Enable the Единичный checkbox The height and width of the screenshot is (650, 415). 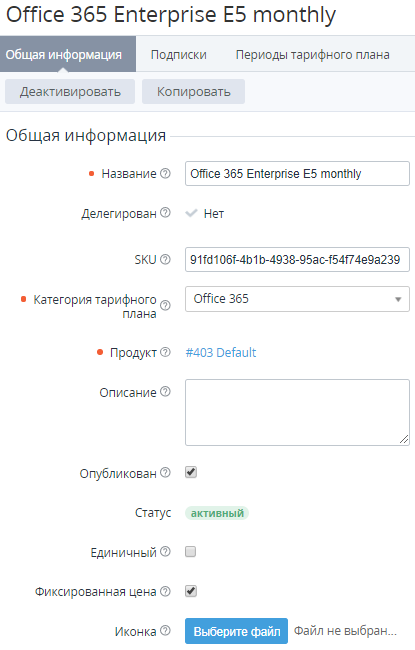(191, 552)
